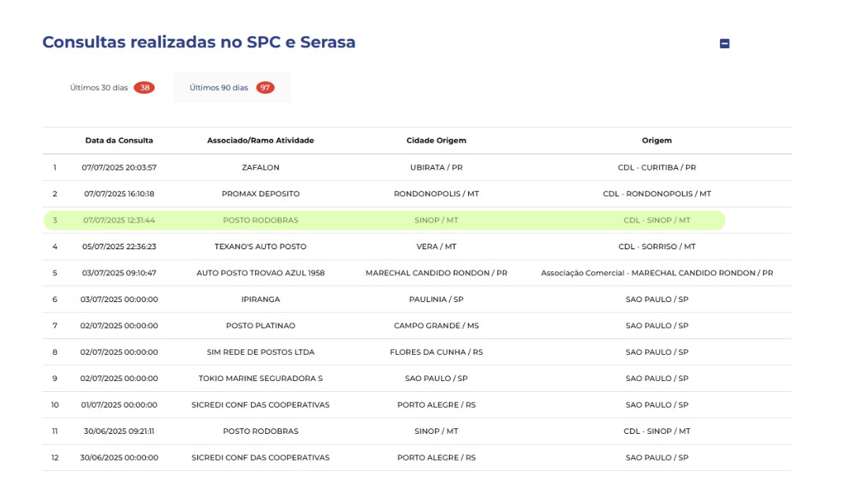Click Consultas realizadas no SPC e Serasa heading

point(199,42)
